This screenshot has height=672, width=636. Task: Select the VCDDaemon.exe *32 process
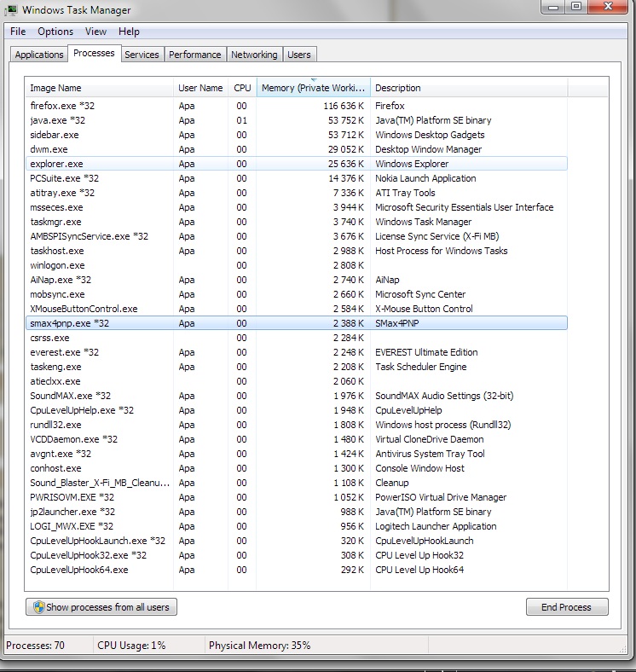click(x=297, y=439)
